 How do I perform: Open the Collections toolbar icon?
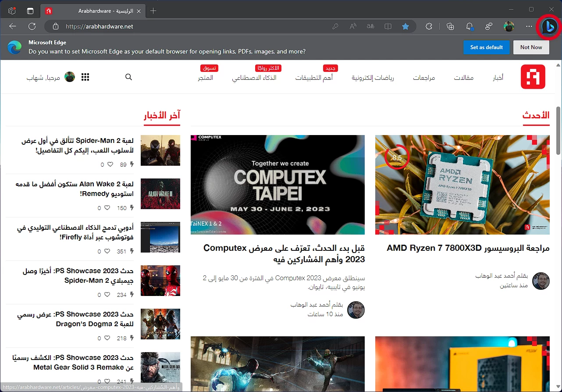point(450,26)
